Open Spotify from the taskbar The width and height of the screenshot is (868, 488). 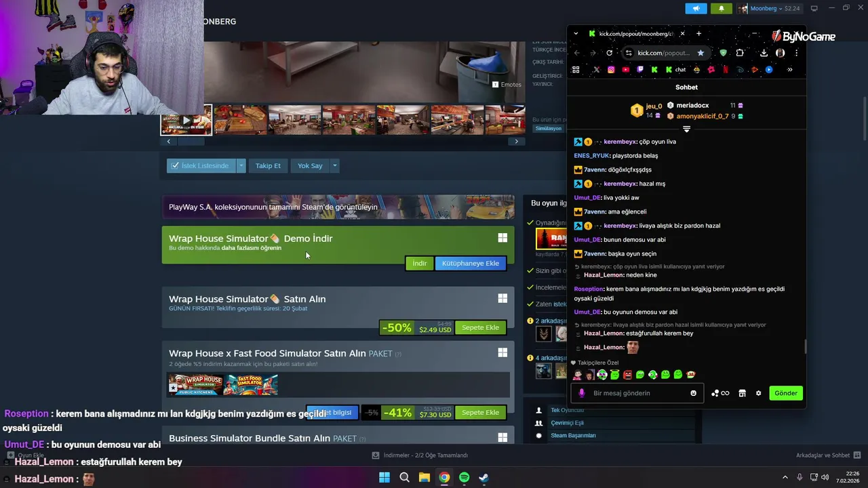click(464, 477)
